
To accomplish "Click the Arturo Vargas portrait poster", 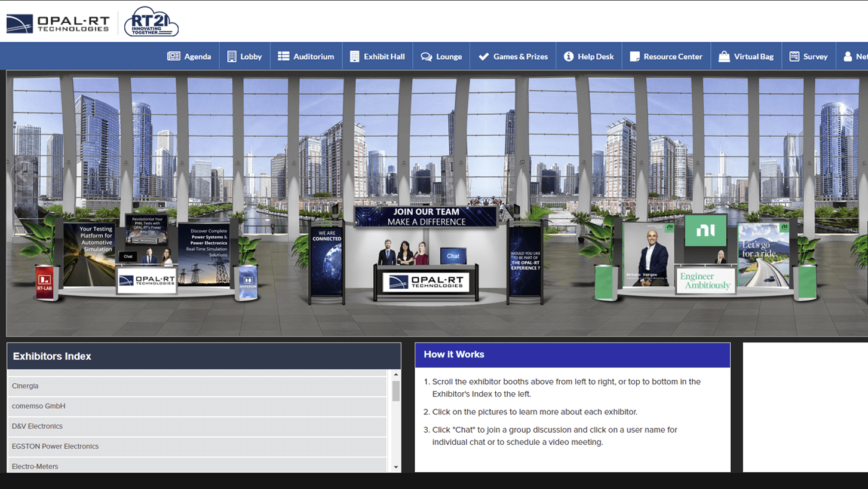I will click(649, 255).
